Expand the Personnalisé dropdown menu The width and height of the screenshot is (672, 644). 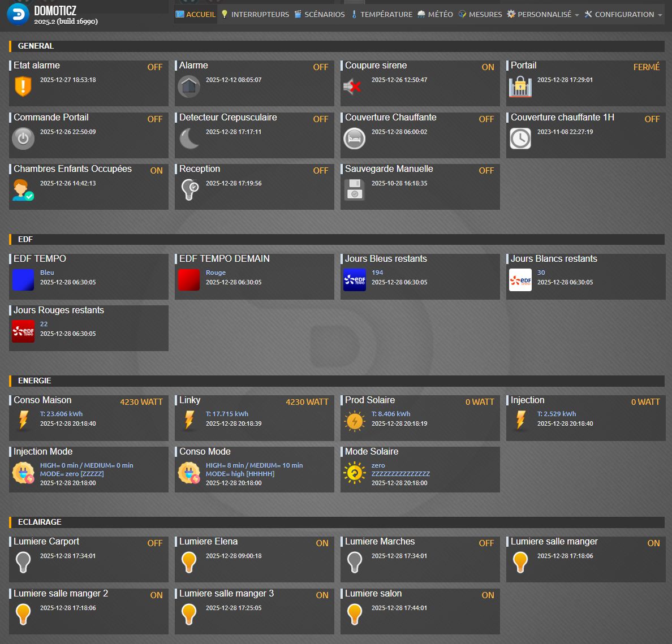click(543, 14)
